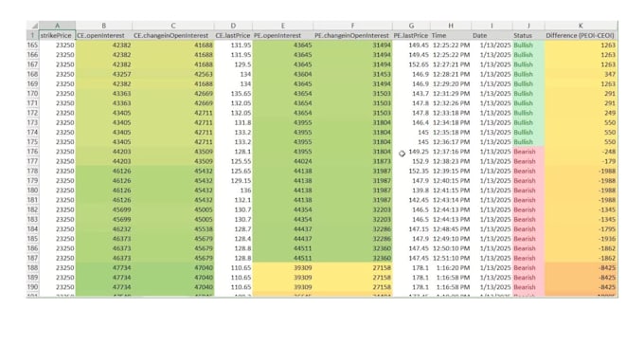644x363 pixels.
Task: Select column C header
Action: (173, 26)
